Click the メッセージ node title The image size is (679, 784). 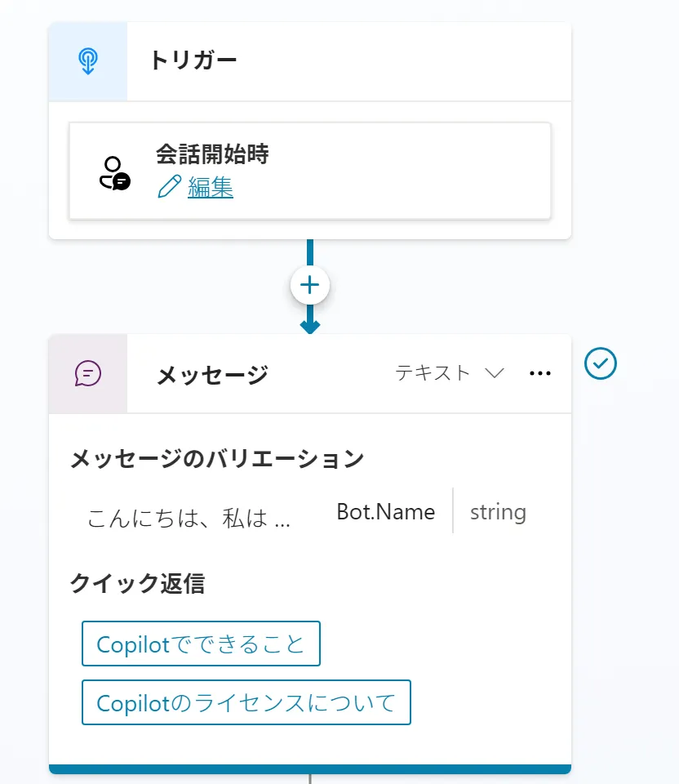pyautogui.click(x=212, y=375)
